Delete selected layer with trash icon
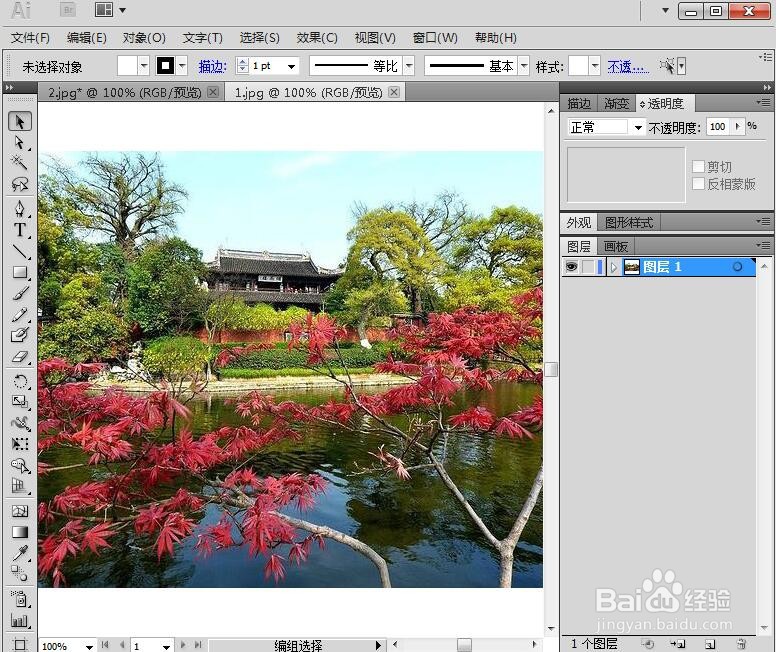The width and height of the screenshot is (776, 652). click(741, 644)
